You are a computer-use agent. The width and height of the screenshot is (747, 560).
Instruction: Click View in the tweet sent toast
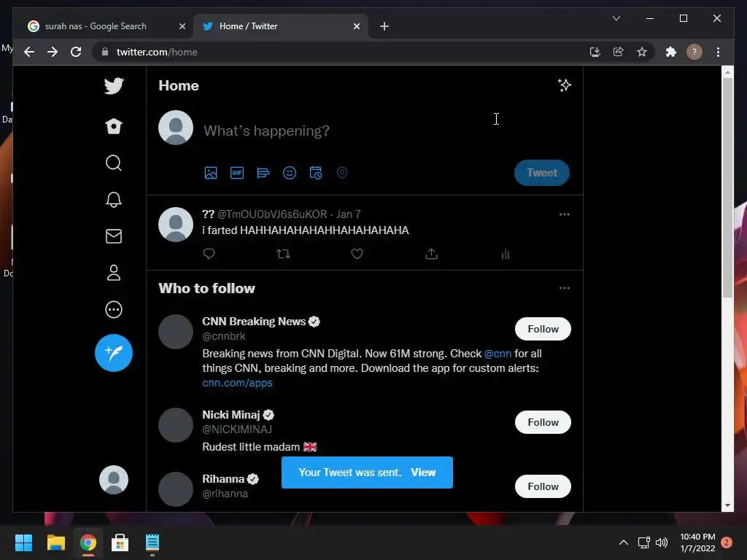[x=423, y=472]
